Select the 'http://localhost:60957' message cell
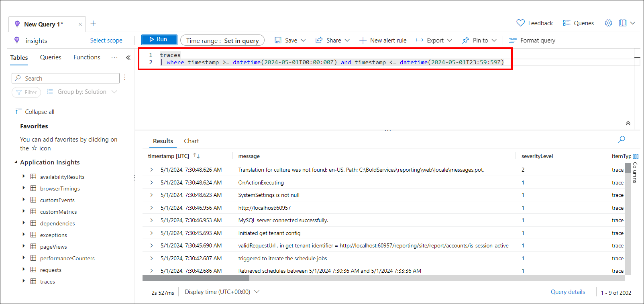644x304 pixels. [x=265, y=208]
